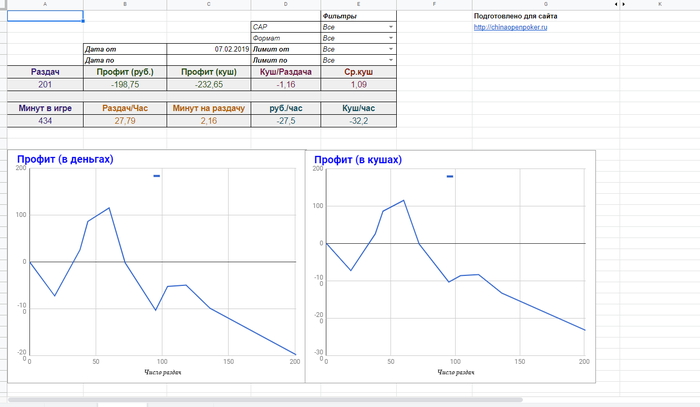Select the empty Дата по value cell
This screenshot has width=700, height=407.
click(209, 60)
